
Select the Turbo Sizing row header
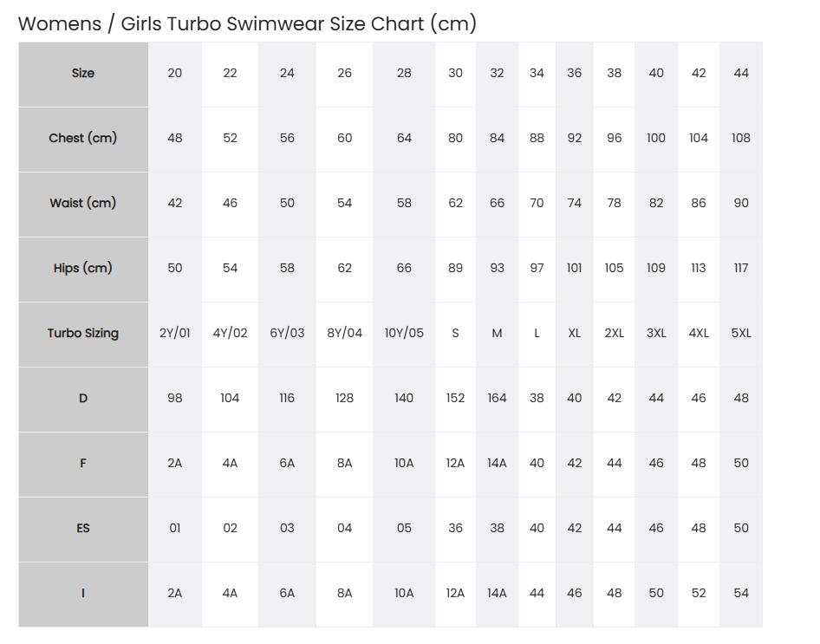(83, 335)
